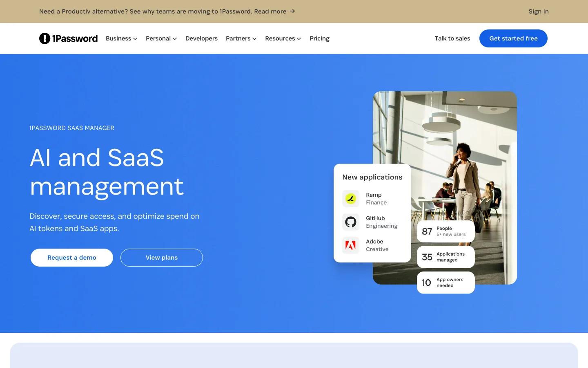Click the Adobe app icon
The image size is (588, 368).
pyautogui.click(x=351, y=245)
